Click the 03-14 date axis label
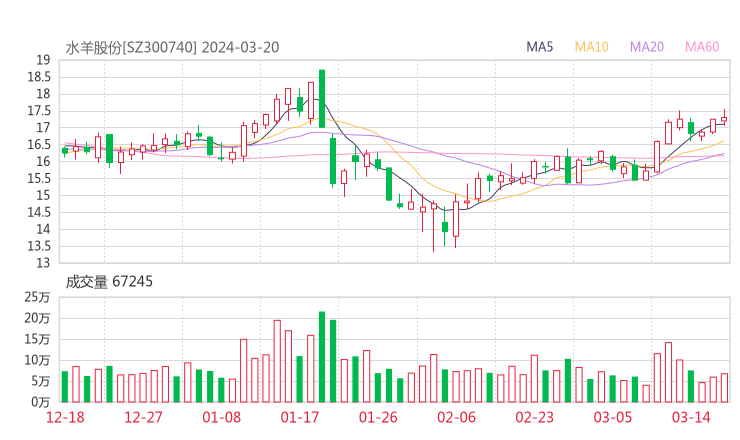 (x=691, y=417)
